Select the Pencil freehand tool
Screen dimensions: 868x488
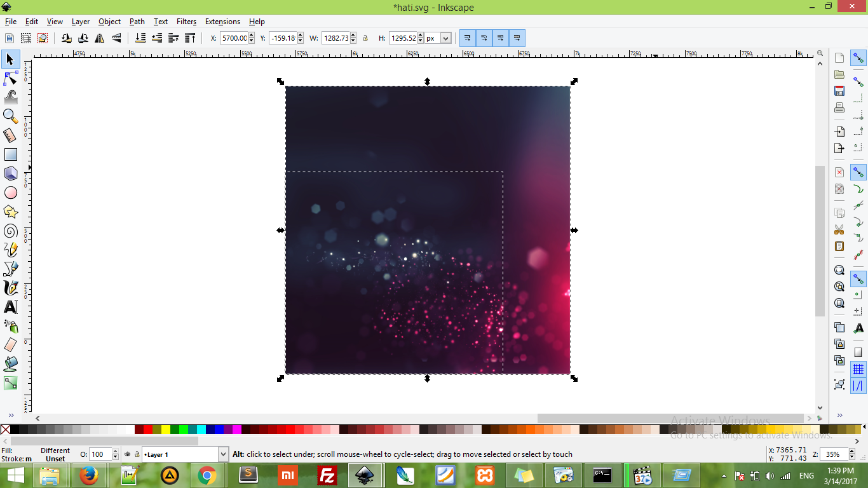10,250
